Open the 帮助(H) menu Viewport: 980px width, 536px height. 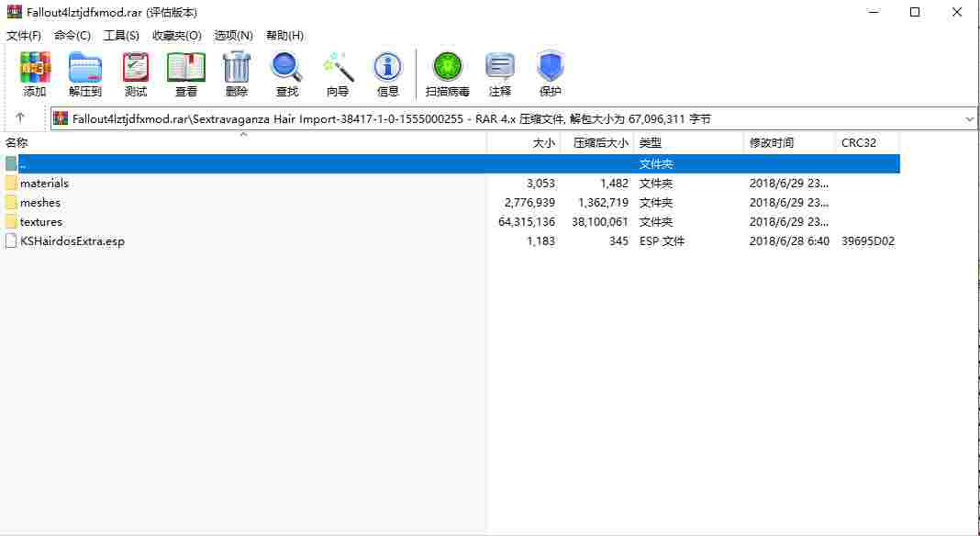285,36
